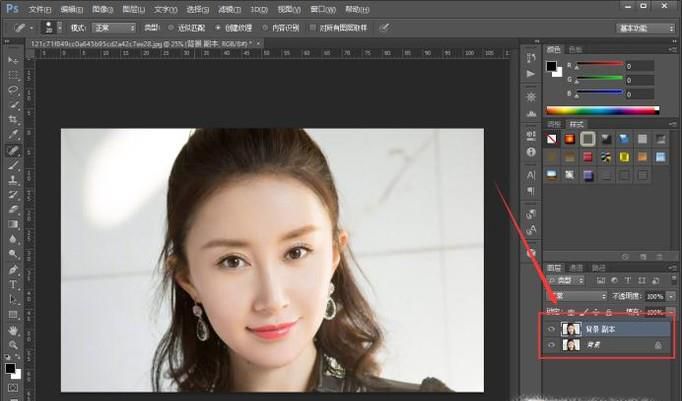Select the Horizontal Type tool

13,284
